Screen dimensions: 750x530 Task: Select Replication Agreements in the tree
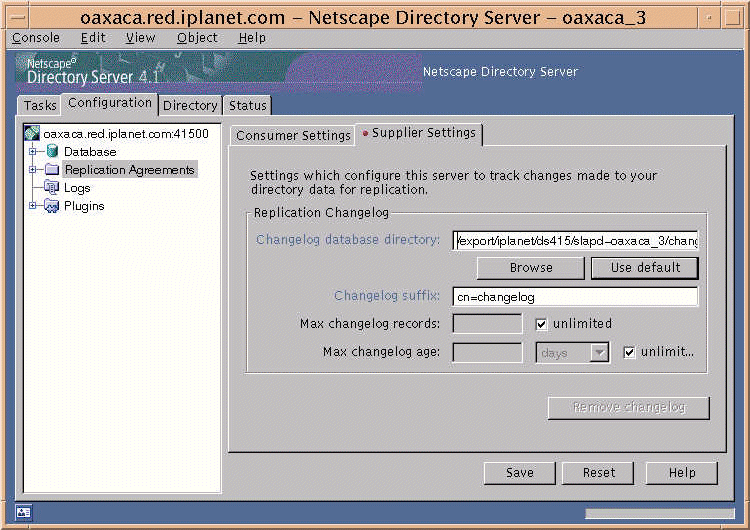[130, 170]
